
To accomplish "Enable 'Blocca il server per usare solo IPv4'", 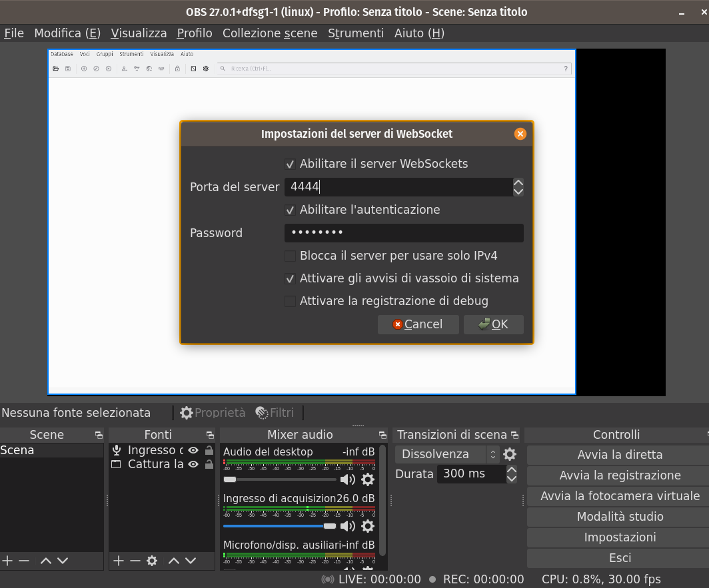I will (291, 256).
